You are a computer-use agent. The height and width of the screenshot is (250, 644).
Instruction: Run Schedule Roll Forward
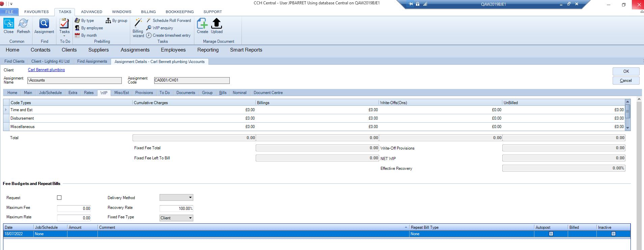[169, 21]
